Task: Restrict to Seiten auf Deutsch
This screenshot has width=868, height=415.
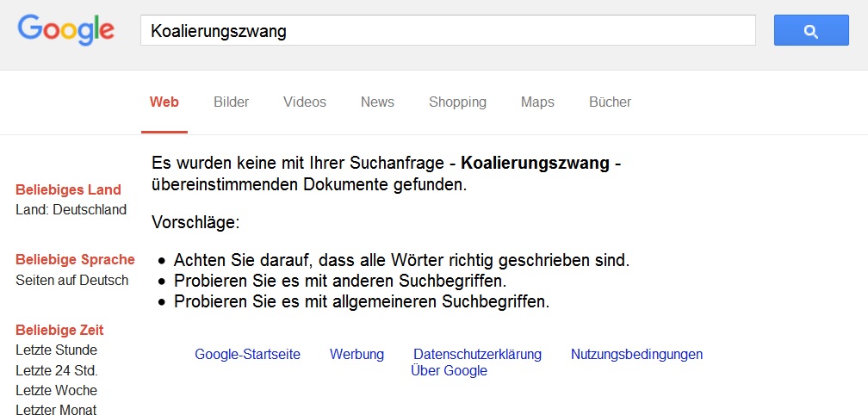Action: (72, 280)
